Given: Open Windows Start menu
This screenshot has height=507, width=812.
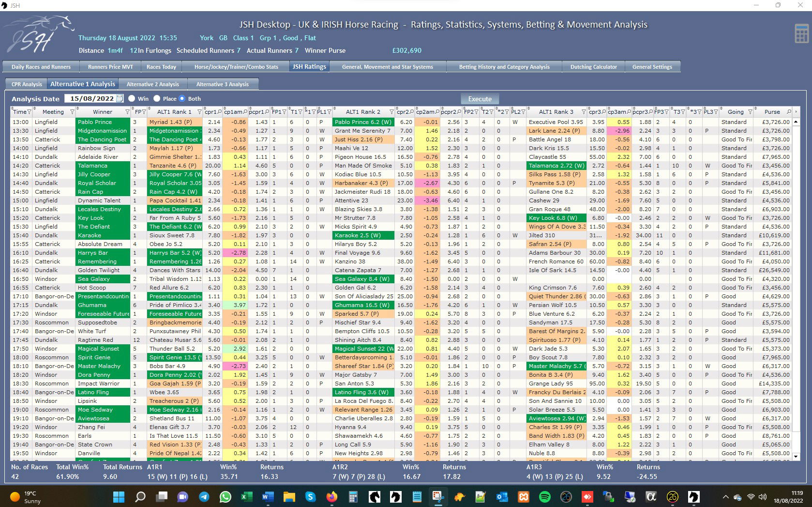Looking at the screenshot, I should point(119,497).
